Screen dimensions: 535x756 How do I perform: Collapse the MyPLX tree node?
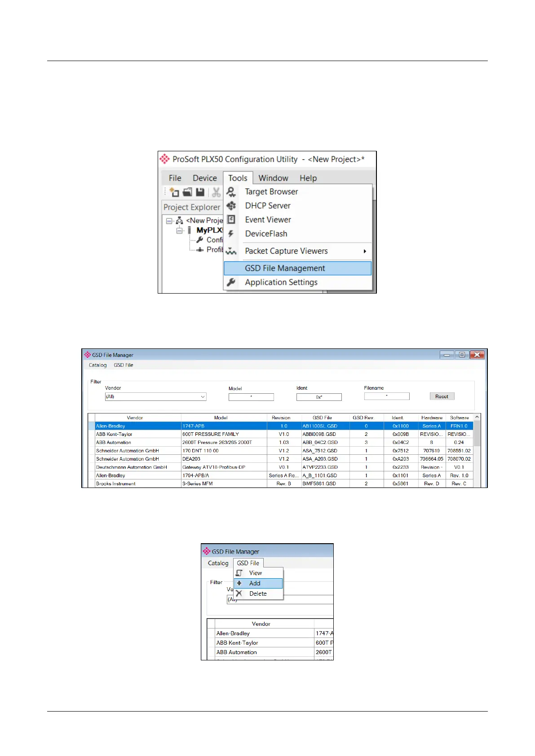(179, 230)
